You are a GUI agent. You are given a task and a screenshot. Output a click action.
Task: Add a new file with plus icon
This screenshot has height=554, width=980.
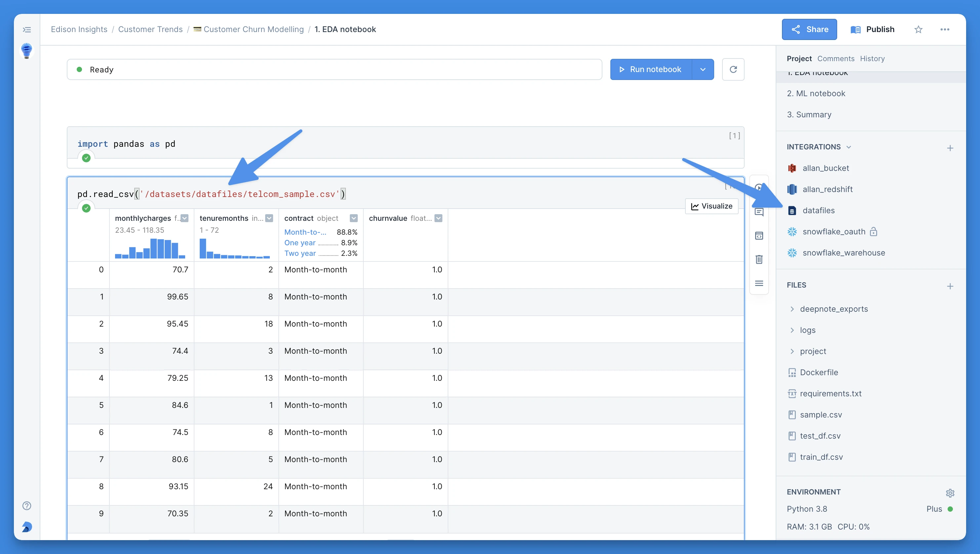pos(950,286)
